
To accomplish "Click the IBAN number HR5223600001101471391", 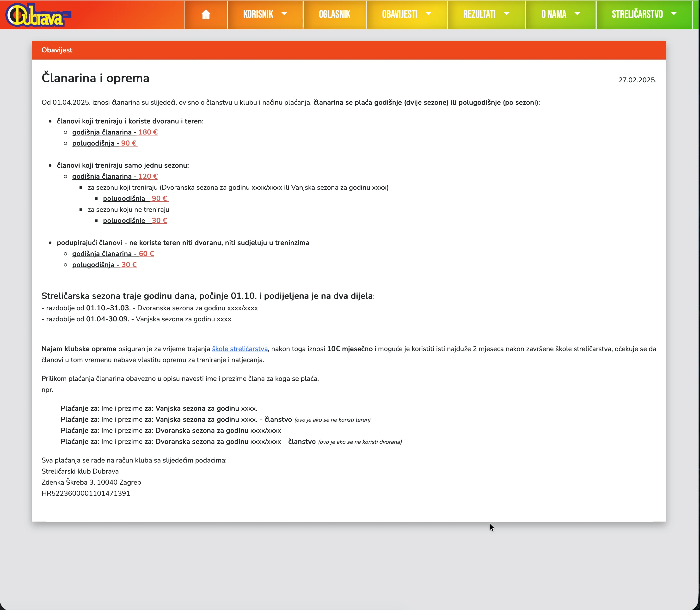I will pos(86,493).
